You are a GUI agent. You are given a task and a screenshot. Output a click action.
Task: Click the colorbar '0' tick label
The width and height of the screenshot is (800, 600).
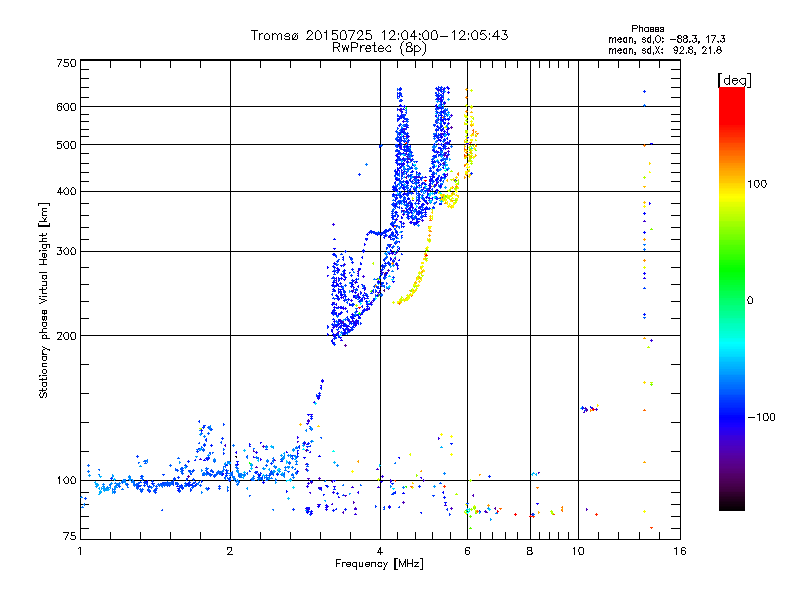point(750,301)
